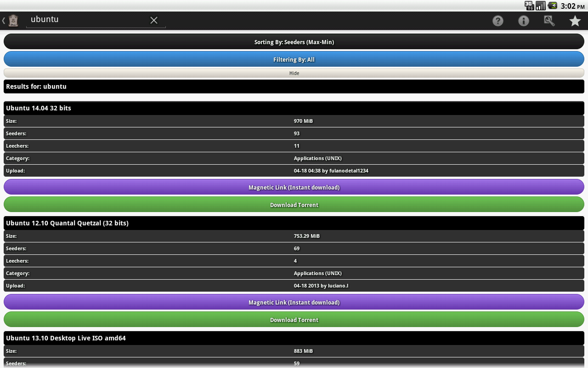Download Torrent for Ubuntu 12.10 Quantal Quetzal
The height and width of the screenshot is (368, 588).
(x=294, y=320)
